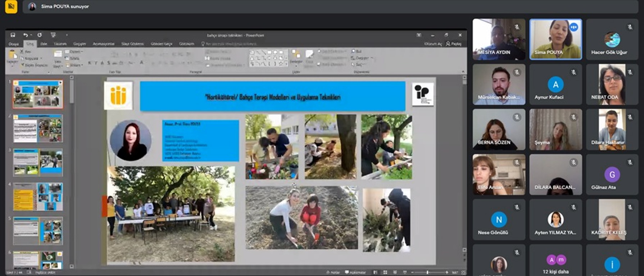644x276 pixels.
Task: Toggle the Açıklamalar (Comments) pane
Action: tap(355, 272)
